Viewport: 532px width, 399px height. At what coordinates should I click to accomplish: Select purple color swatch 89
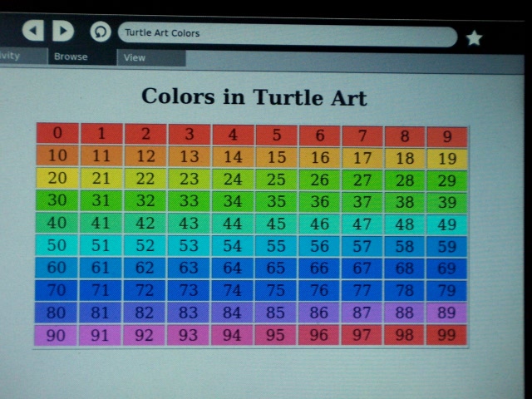[447, 313]
